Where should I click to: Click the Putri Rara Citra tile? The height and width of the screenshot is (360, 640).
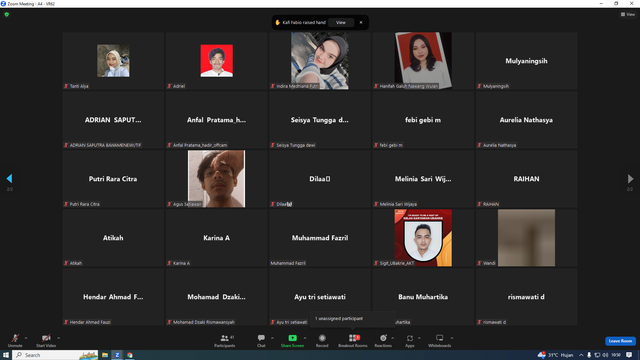[113, 179]
